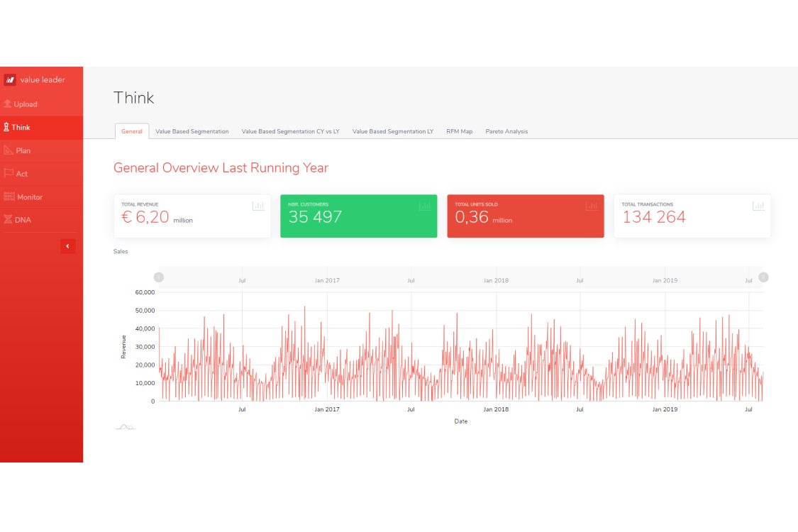The height and width of the screenshot is (532, 798).
Task: Click the value leader logo icon
Action: (x=10, y=79)
